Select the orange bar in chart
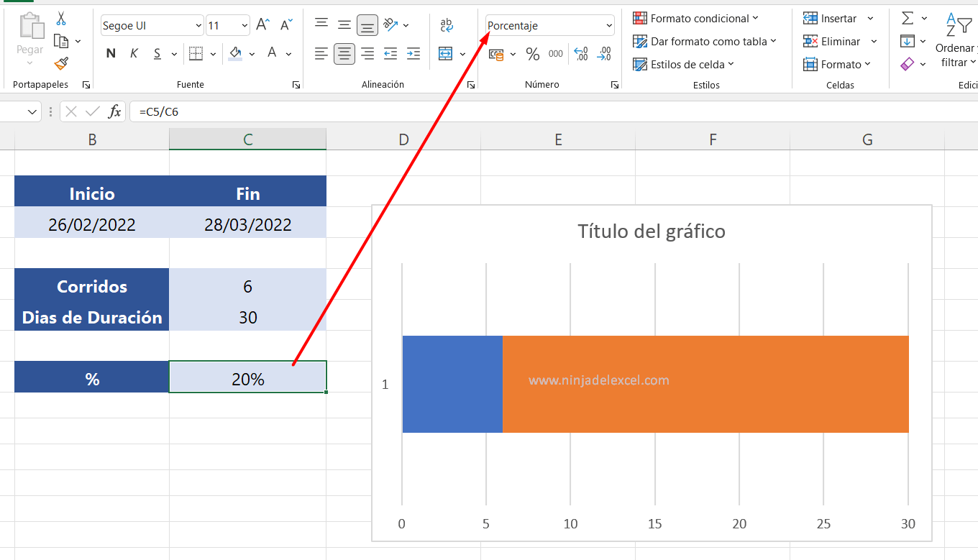The height and width of the screenshot is (560, 978). (x=705, y=384)
